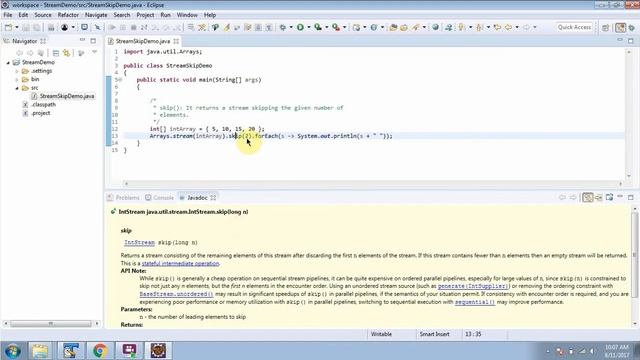Image resolution: width=640 pixels, height=360 pixels.
Task: Click the Save All toolbar icon
Action: tap(37, 27)
